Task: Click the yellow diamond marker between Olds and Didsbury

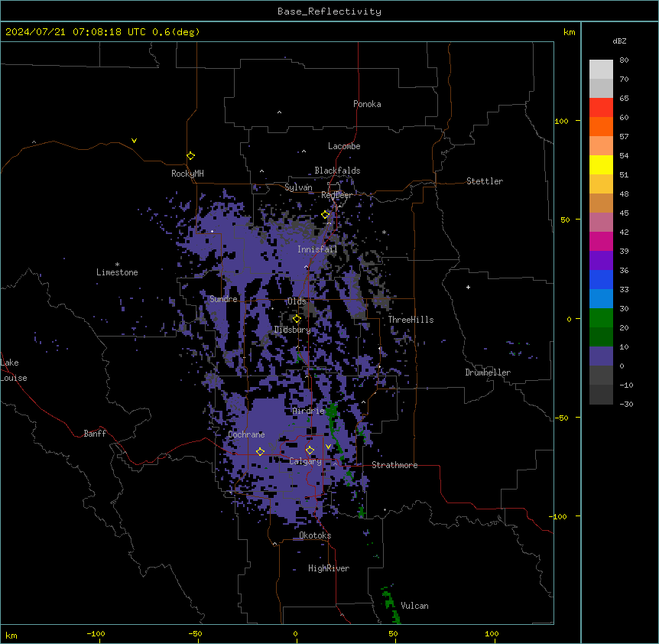Action: click(297, 319)
